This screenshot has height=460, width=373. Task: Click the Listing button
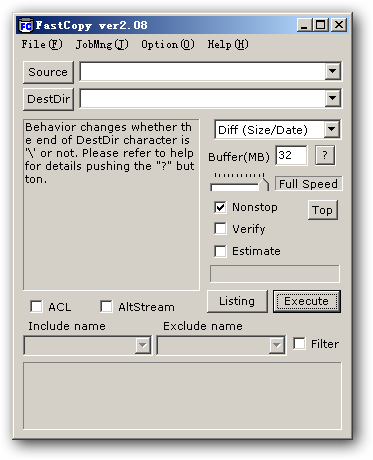click(237, 301)
